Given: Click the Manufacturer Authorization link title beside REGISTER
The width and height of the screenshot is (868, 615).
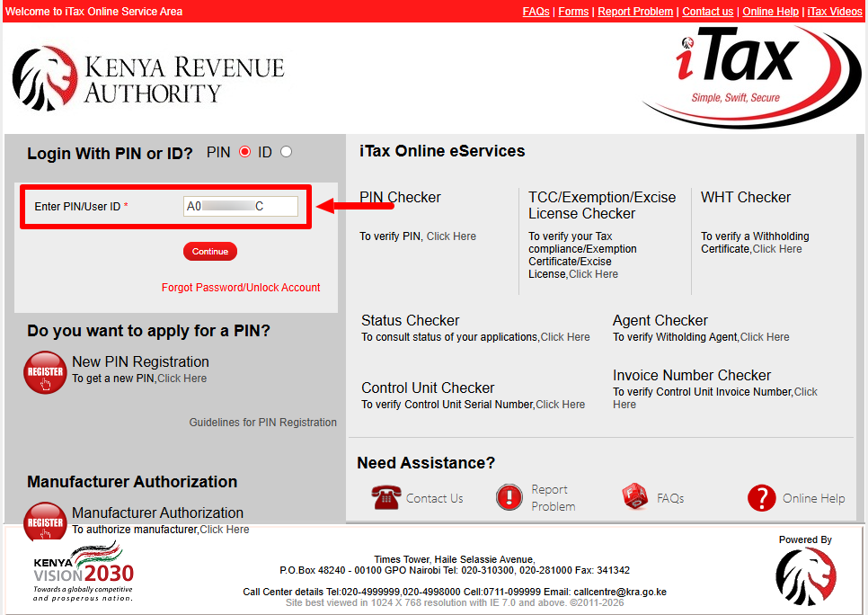Looking at the screenshot, I should tap(158, 513).
